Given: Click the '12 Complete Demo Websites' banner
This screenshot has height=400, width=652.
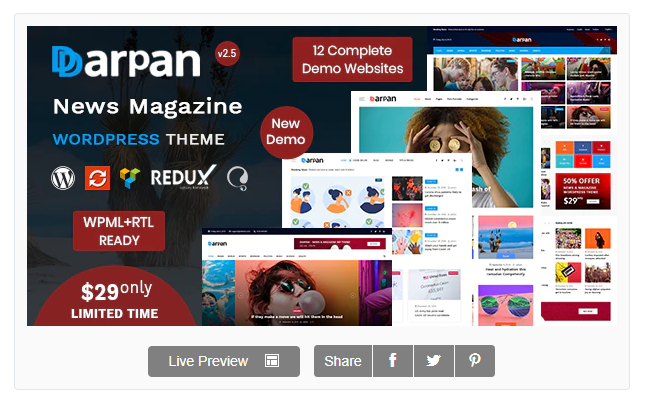Looking at the screenshot, I should point(352,59).
